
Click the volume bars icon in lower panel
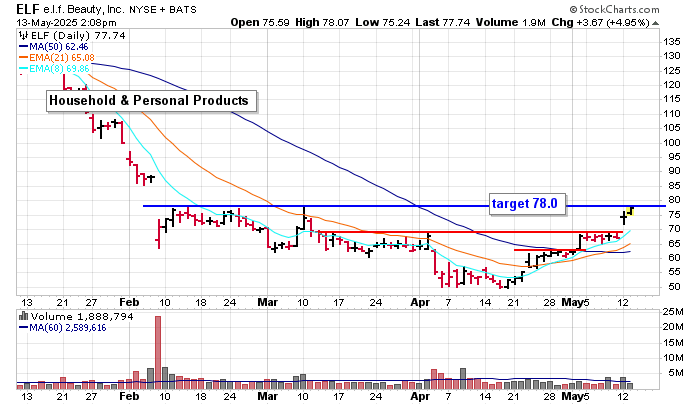click(23, 316)
